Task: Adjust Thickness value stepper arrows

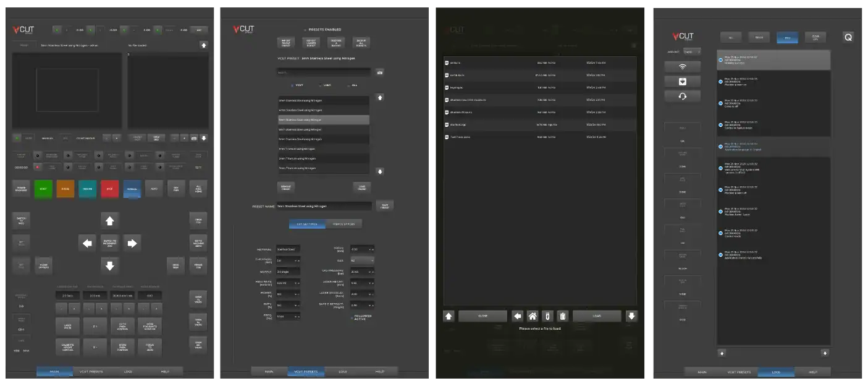Action: (x=297, y=260)
